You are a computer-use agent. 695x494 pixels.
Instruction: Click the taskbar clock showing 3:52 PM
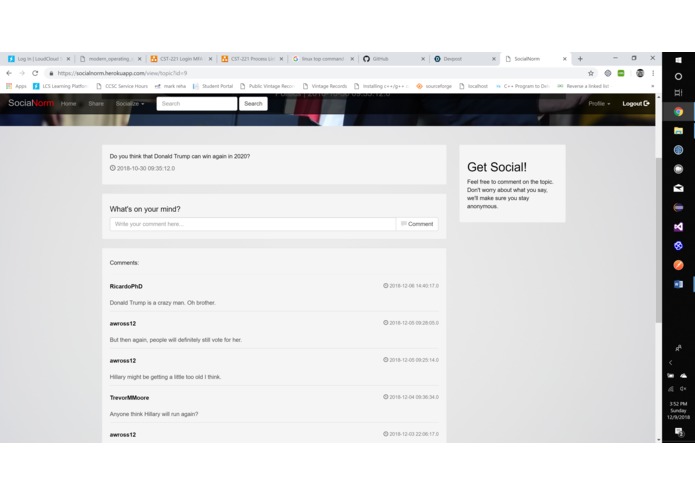[x=678, y=410]
